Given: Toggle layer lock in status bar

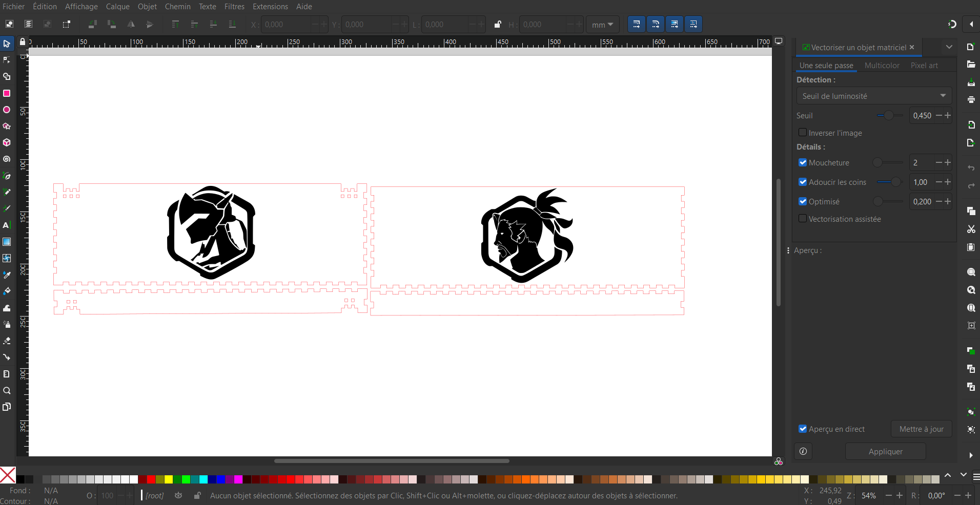Looking at the screenshot, I should tap(197, 495).
